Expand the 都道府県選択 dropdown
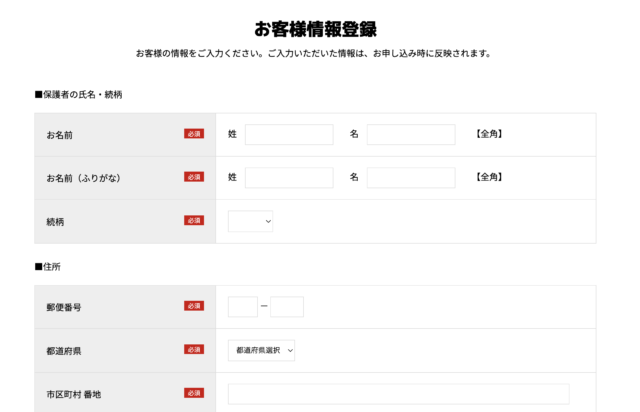The height and width of the screenshot is (412, 640). 262,350
